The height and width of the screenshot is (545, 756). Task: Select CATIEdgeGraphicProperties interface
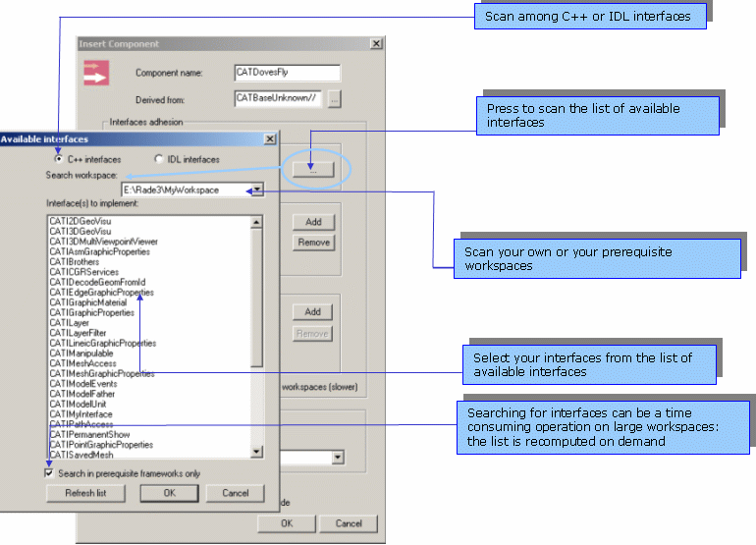[x=102, y=293]
